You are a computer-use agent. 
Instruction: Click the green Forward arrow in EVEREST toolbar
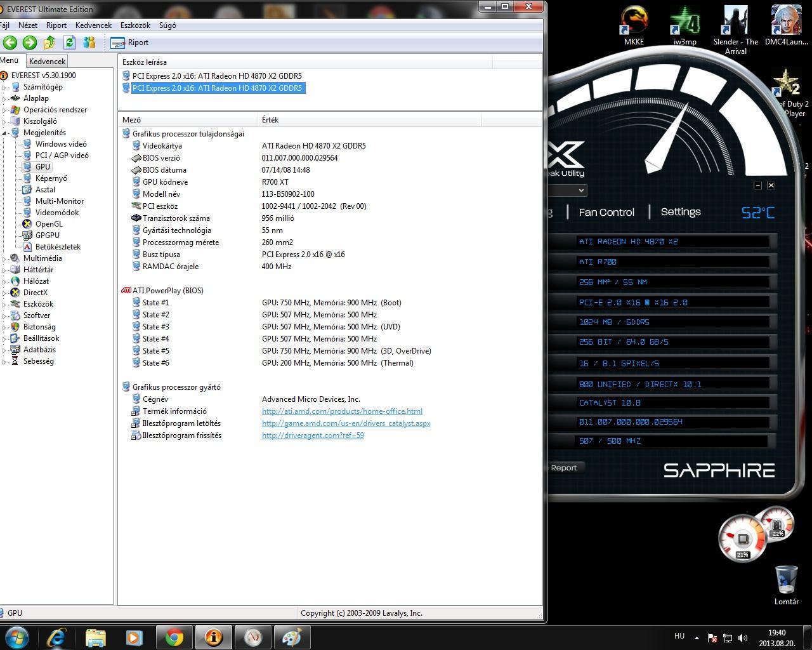[x=29, y=43]
